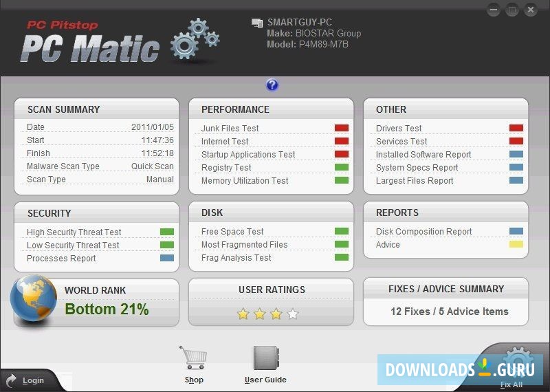
Task: Open the Internet Test result
Action: point(225,142)
